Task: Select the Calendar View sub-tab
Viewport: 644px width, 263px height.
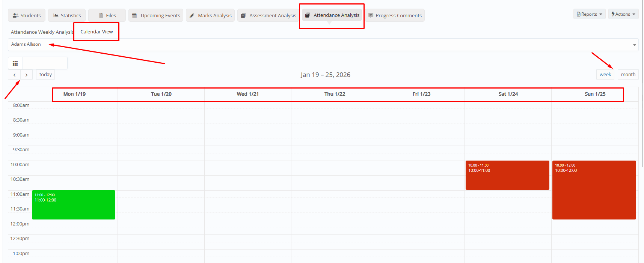Action: click(97, 32)
